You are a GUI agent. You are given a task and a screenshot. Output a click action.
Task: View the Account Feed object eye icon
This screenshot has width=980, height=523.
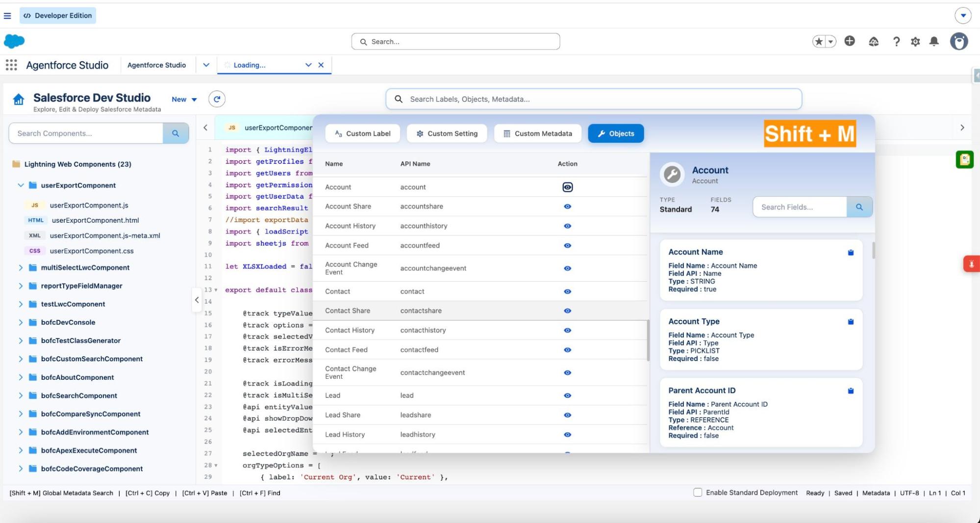567,245
